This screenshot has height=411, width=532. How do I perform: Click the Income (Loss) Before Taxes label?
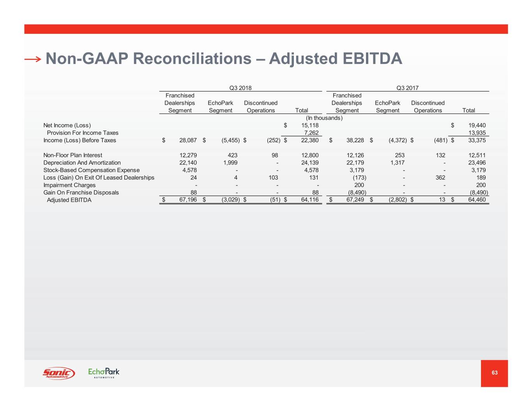[x=80, y=140]
